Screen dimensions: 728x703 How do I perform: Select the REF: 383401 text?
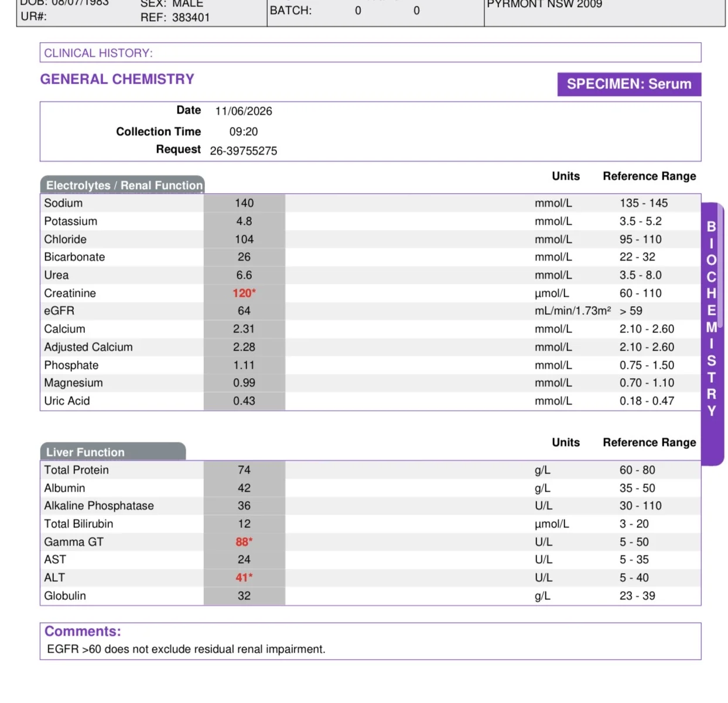tap(175, 18)
